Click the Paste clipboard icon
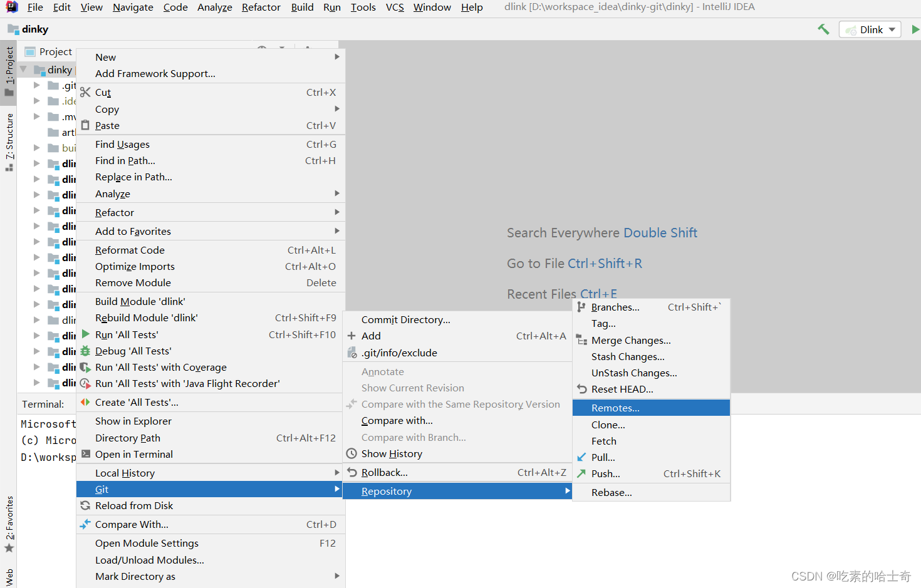Screen dimensions: 921x588 [85, 125]
